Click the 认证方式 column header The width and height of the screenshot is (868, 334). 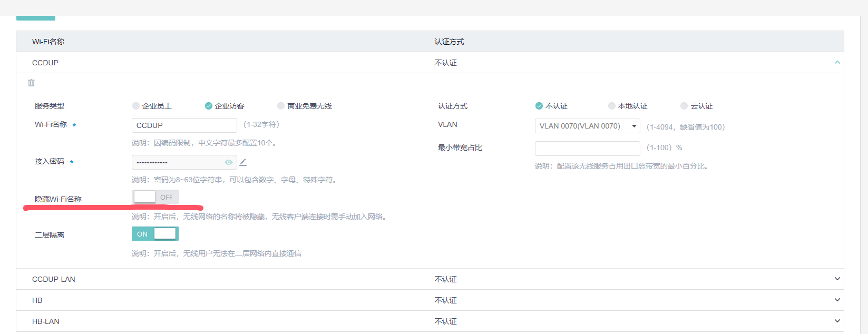[450, 42]
